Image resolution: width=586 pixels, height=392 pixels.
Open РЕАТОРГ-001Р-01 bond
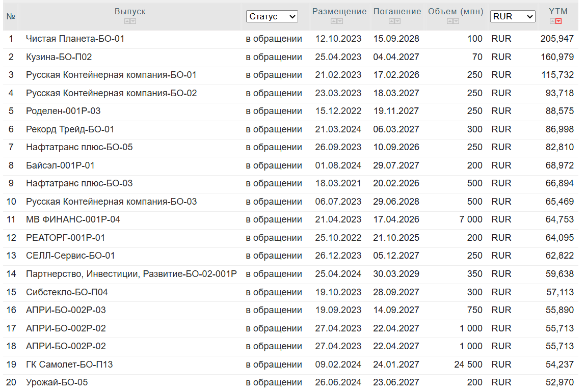65,238
